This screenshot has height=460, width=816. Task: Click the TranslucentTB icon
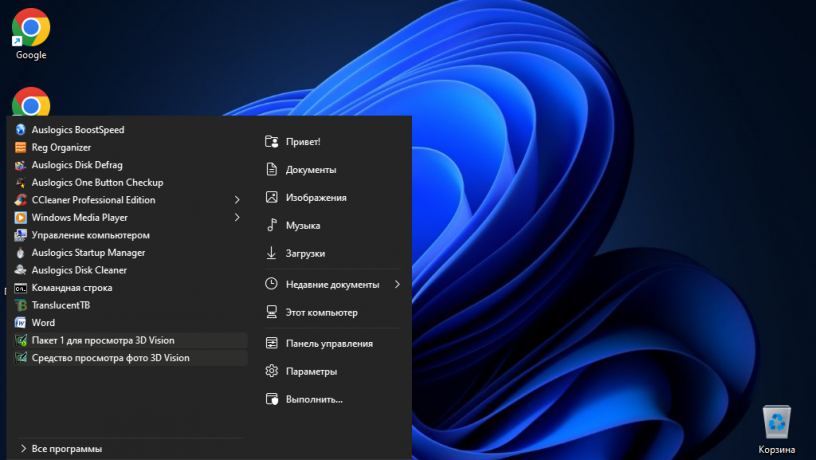pos(20,305)
